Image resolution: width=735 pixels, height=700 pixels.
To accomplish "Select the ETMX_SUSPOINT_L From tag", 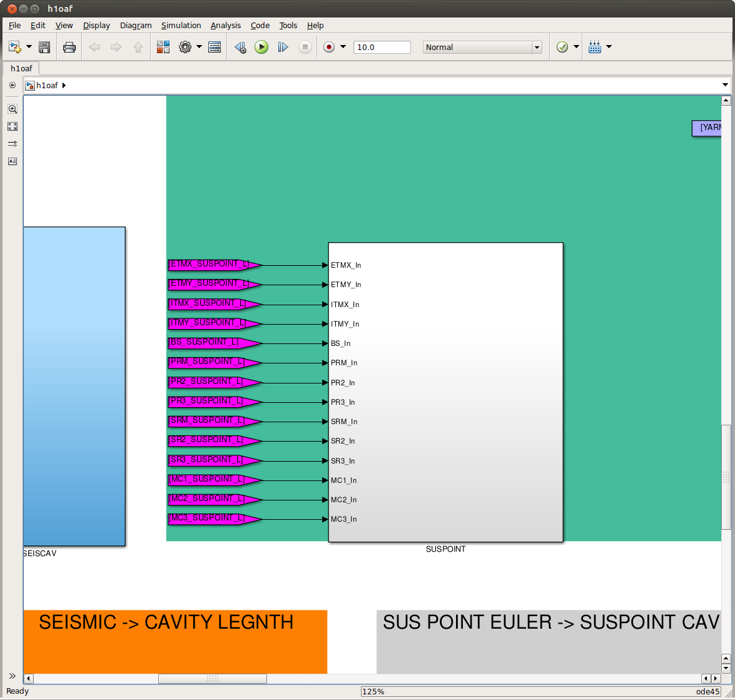I will click(x=215, y=265).
